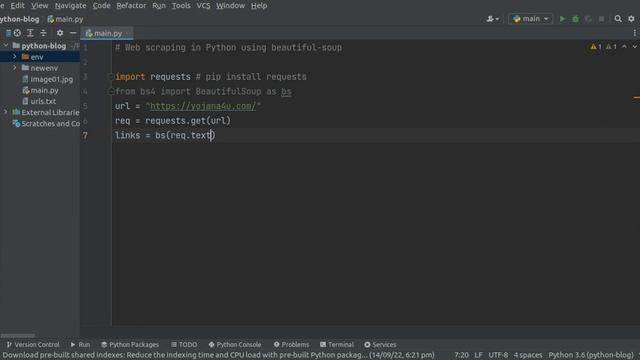Image resolution: width=640 pixels, height=360 pixels.
Task: Expand the env folder
Action: 15,57
